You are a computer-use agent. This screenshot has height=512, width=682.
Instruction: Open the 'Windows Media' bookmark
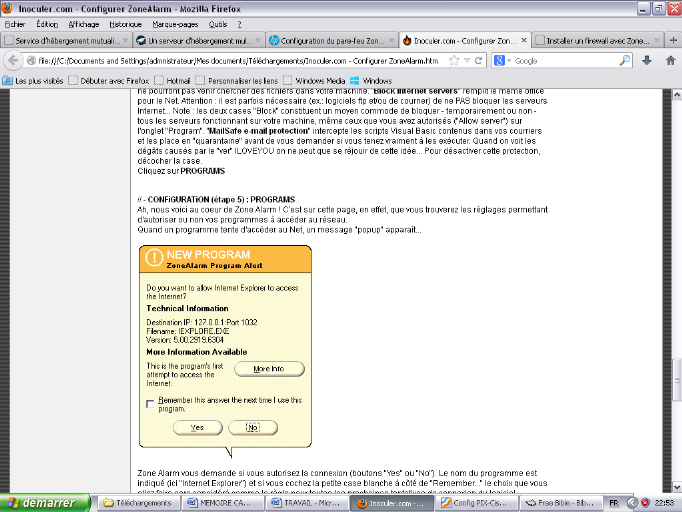click(x=314, y=80)
